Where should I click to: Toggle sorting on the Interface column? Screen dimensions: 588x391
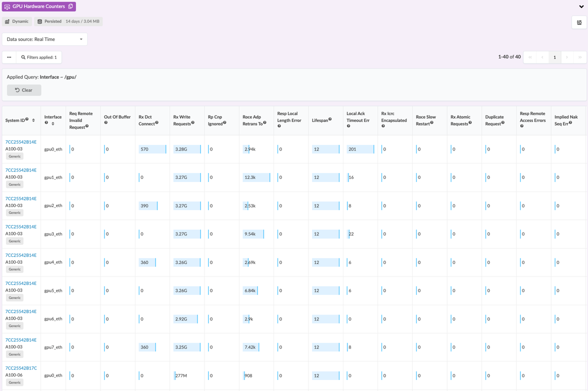(53, 123)
